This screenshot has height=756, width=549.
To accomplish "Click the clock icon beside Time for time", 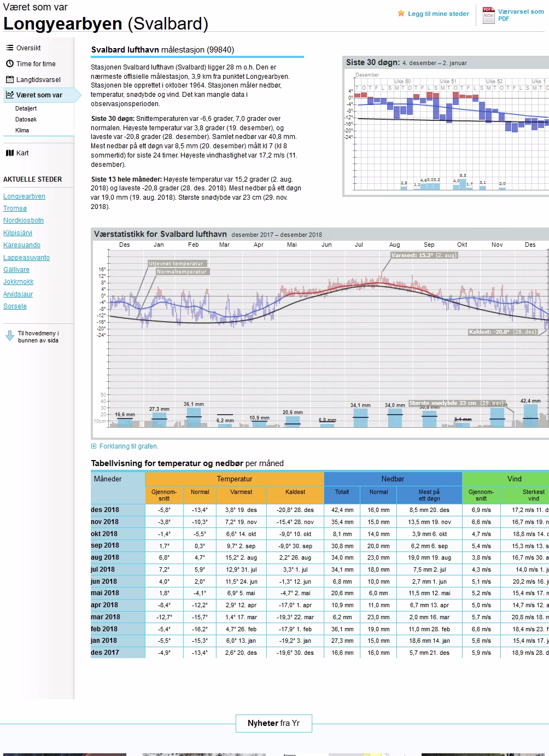I will (9, 64).
